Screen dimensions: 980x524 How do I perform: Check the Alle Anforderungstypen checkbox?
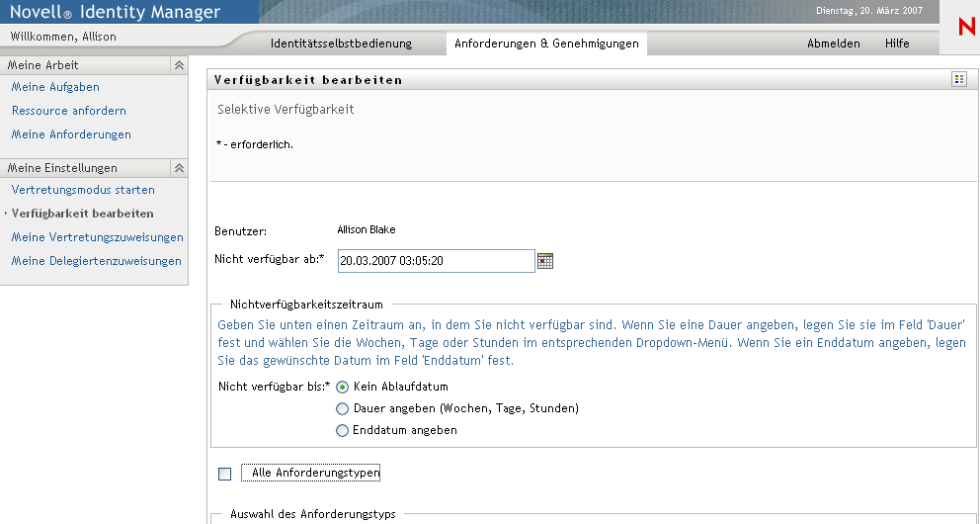[x=225, y=474]
